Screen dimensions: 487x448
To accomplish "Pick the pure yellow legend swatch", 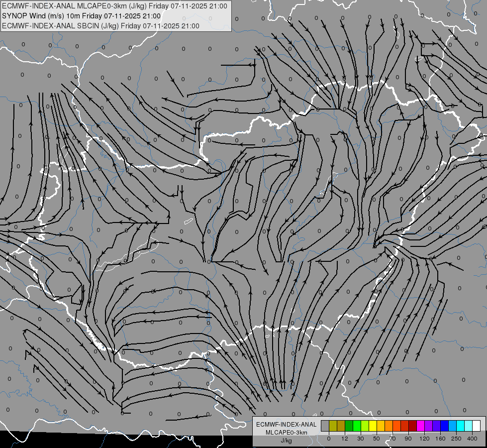I will (x=373, y=426).
